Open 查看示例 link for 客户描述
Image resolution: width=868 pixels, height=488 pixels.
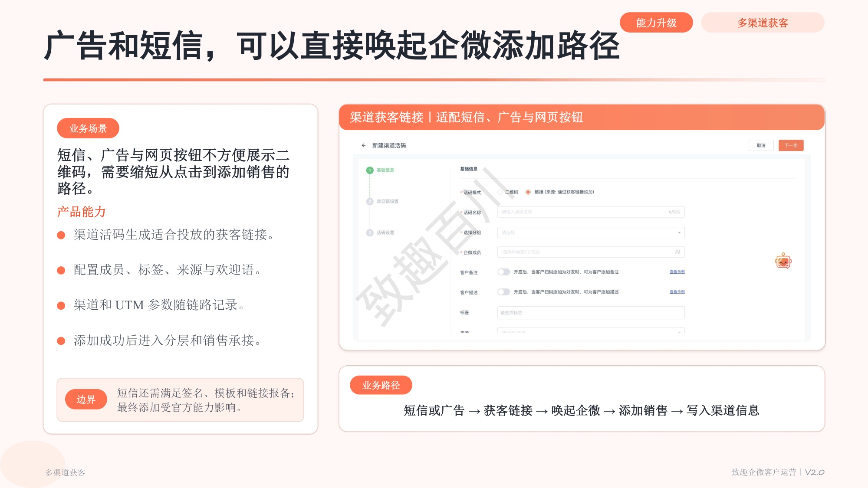point(677,292)
